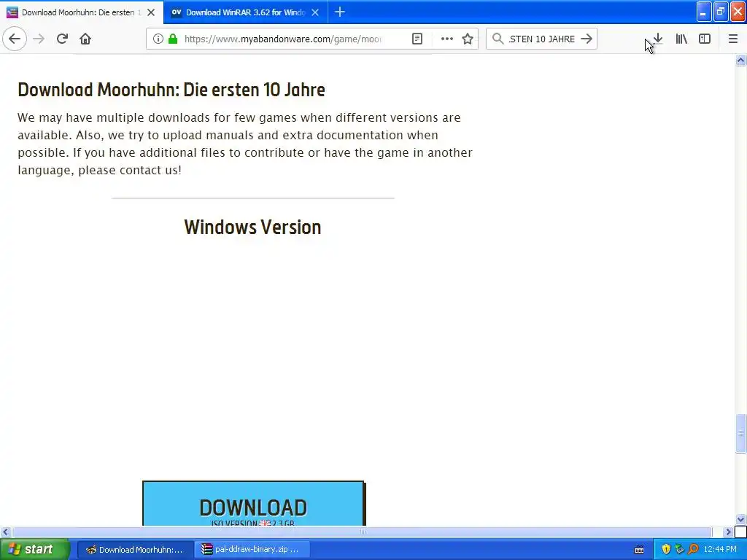Toggle the sidebar view

[705, 39]
